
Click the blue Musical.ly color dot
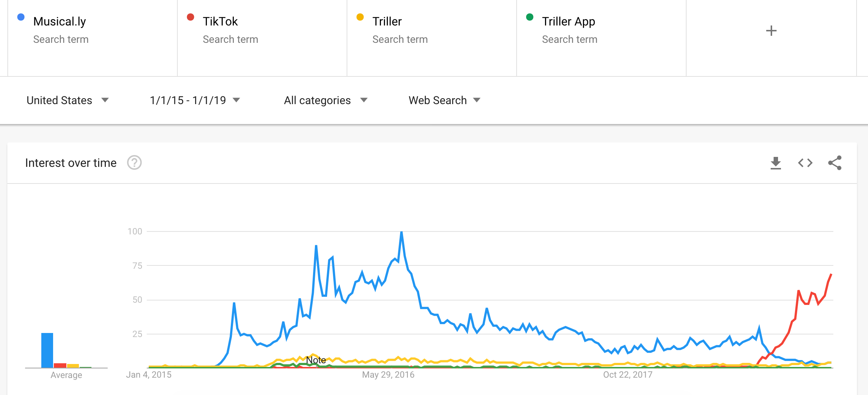21,17
